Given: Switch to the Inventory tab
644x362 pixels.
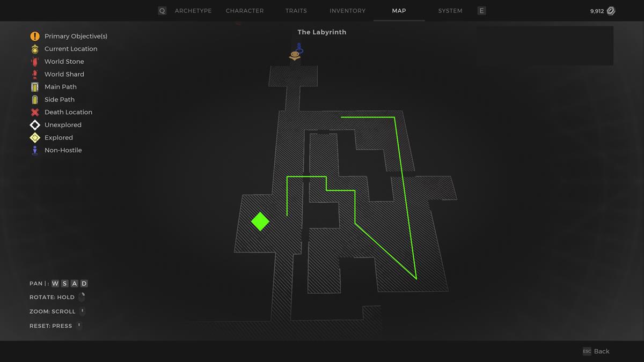Looking at the screenshot, I should pos(347,11).
